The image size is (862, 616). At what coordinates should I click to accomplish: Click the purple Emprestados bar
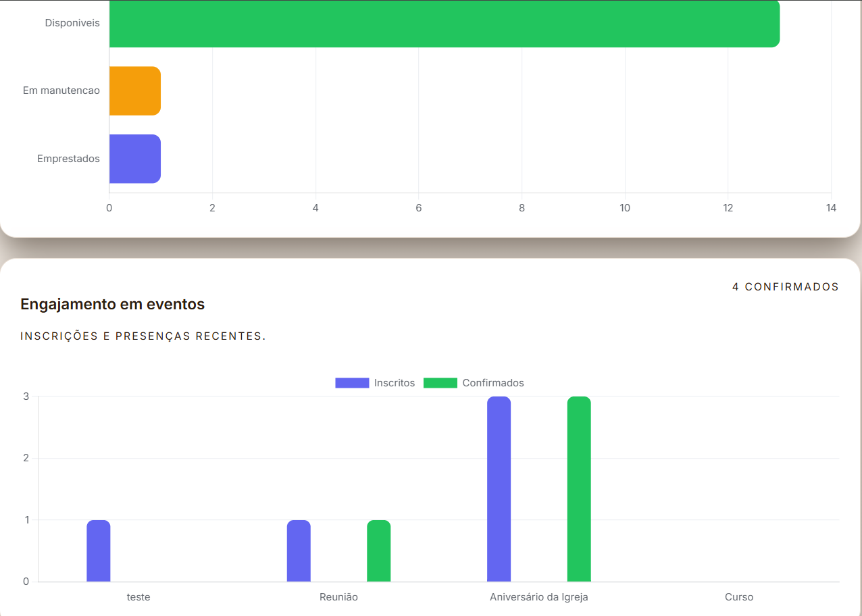point(134,159)
